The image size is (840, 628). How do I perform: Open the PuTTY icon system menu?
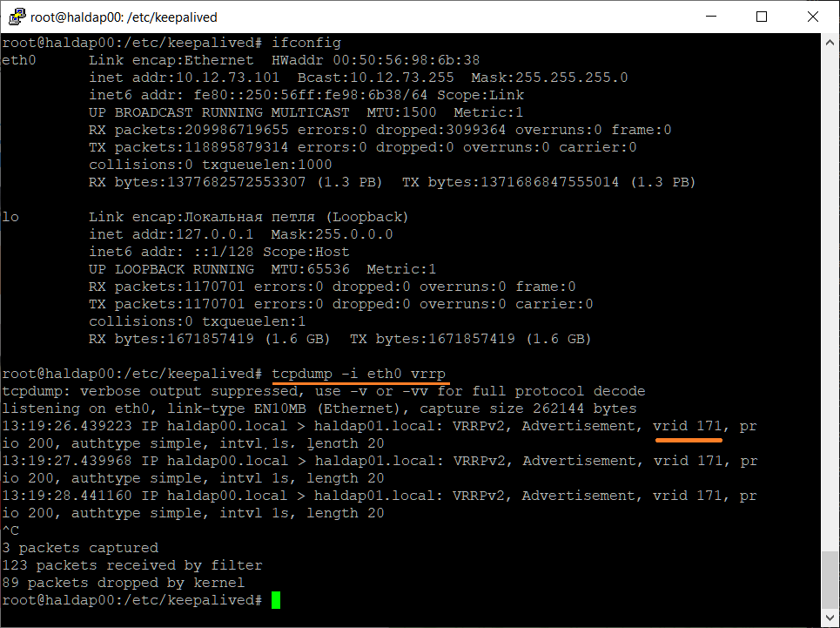(17, 17)
